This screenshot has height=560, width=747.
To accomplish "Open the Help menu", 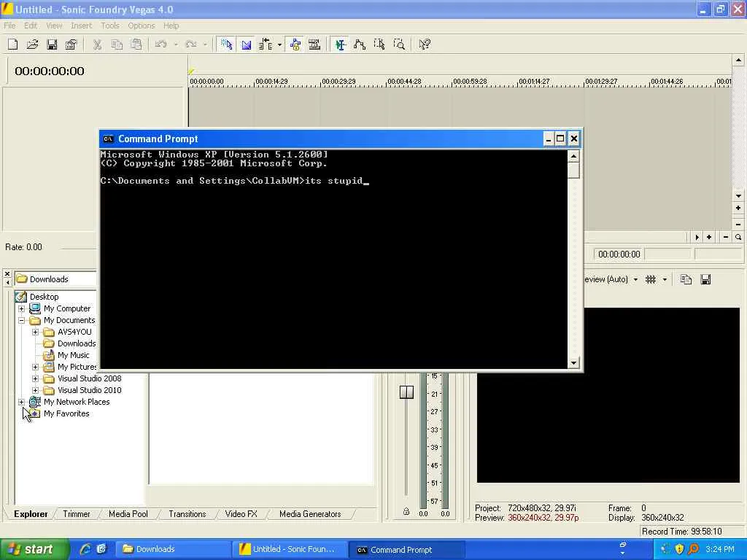I will coord(171,26).
